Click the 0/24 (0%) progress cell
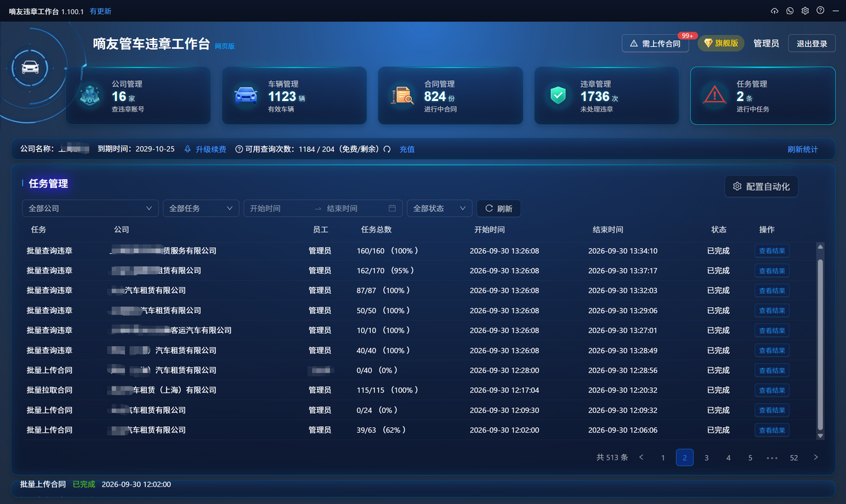Screen dimensions: 846x504 pyautogui.click(x=377, y=410)
